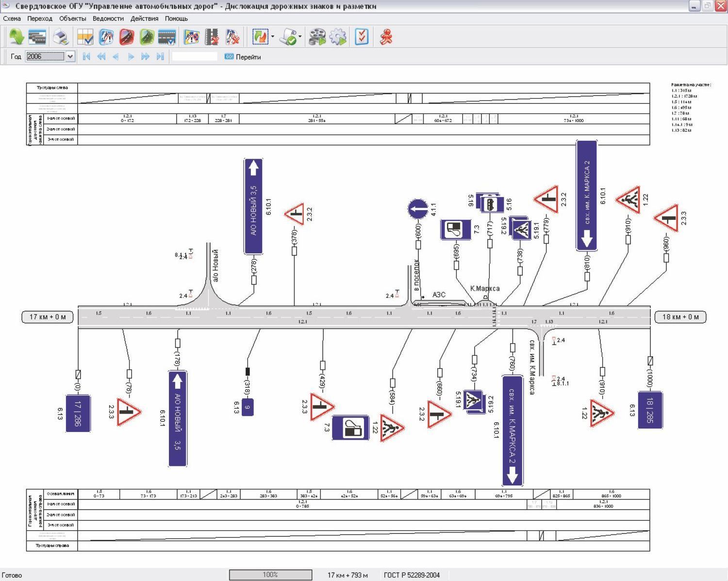
Task: Click the red road toolbar icon
Action: [127, 37]
